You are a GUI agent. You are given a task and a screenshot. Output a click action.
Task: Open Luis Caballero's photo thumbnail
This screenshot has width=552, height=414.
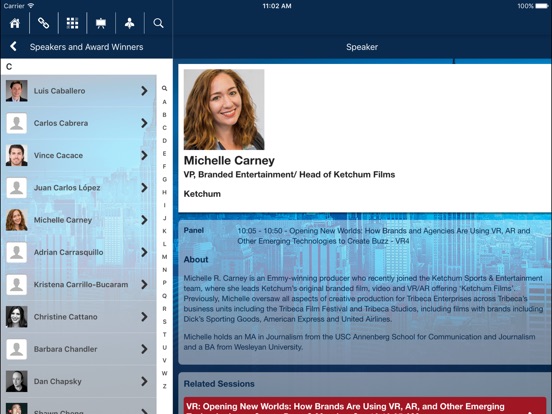coord(17,91)
